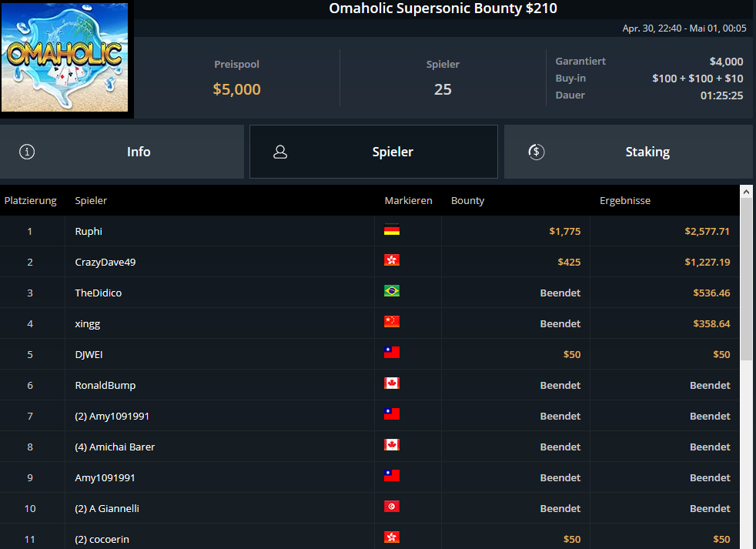Select player CrazyDave49

105,262
